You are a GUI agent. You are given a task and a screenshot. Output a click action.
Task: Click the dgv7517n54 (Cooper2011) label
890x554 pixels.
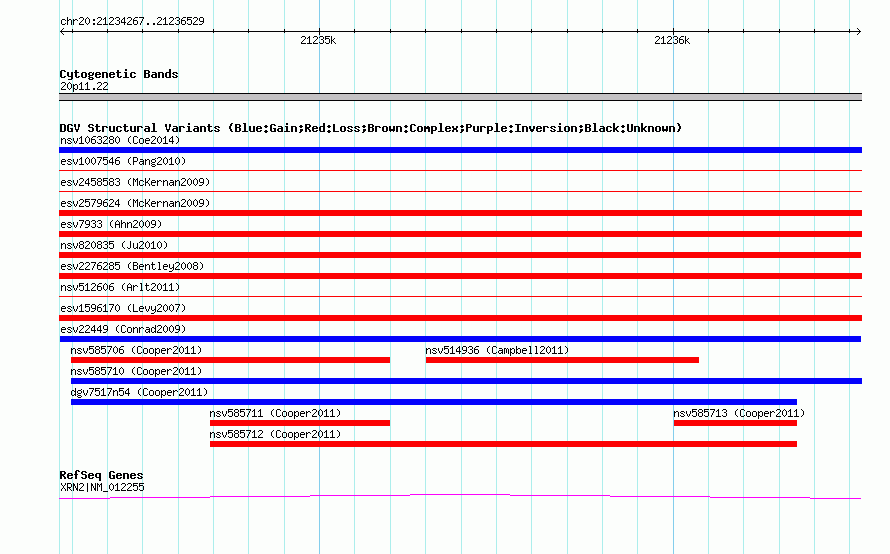139,392
